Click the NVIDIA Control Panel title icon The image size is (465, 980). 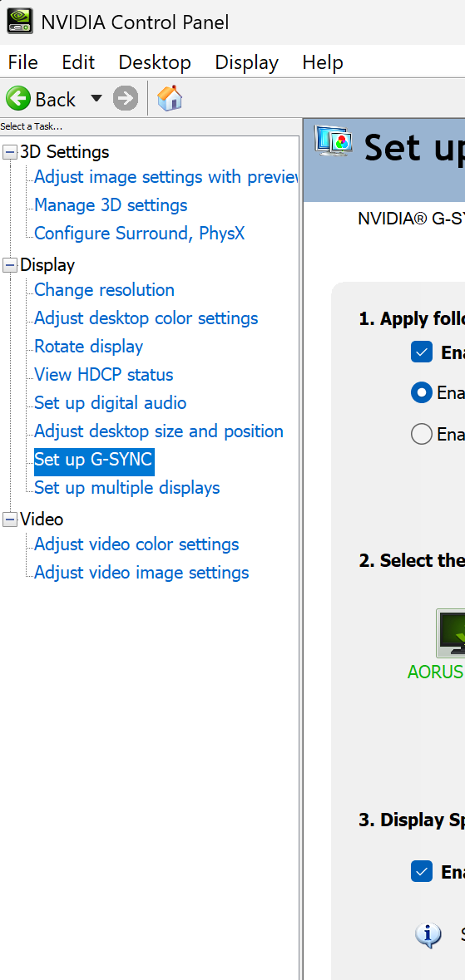(20, 22)
